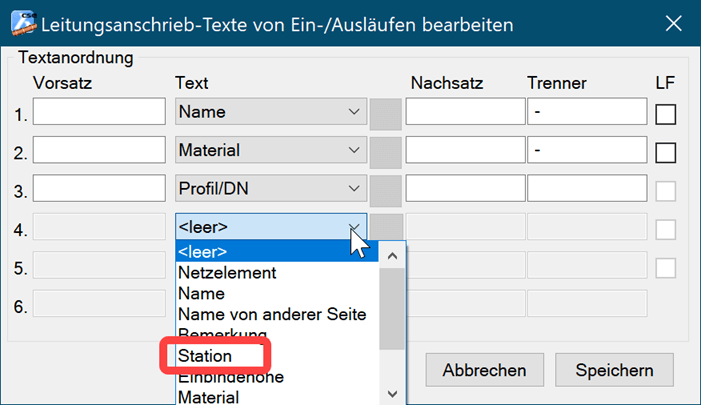Focus the Trenner field in row 2

[x=586, y=151]
